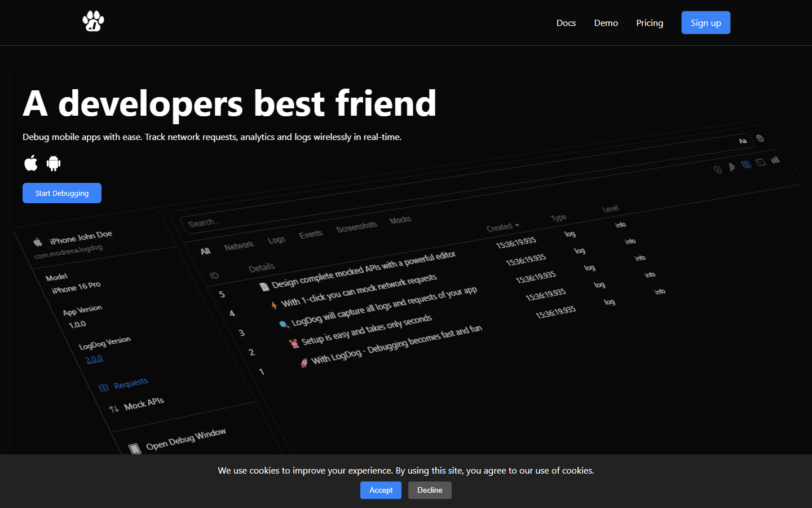
Task: Select the Apple platform icon
Action: pos(31,163)
